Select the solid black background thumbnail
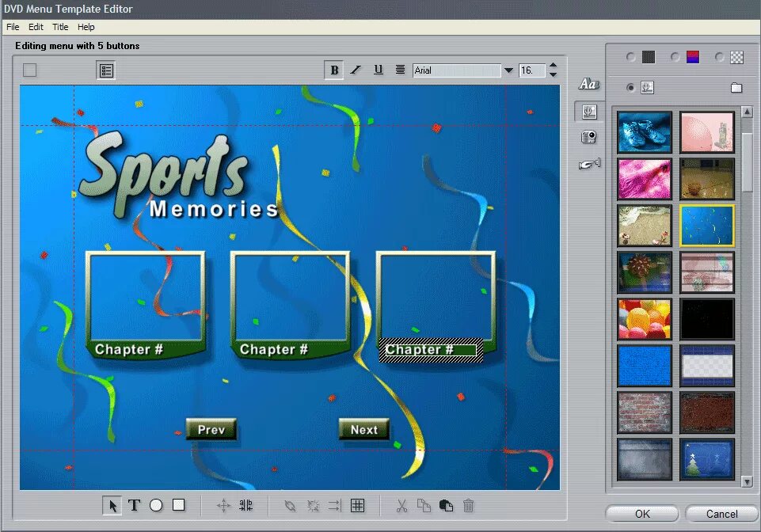 pos(706,319)
